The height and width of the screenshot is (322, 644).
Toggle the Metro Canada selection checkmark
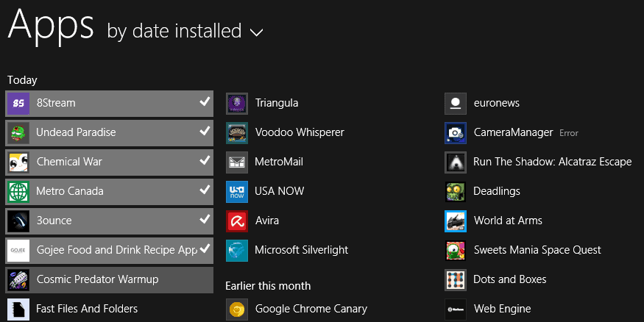tap(205, 190)
